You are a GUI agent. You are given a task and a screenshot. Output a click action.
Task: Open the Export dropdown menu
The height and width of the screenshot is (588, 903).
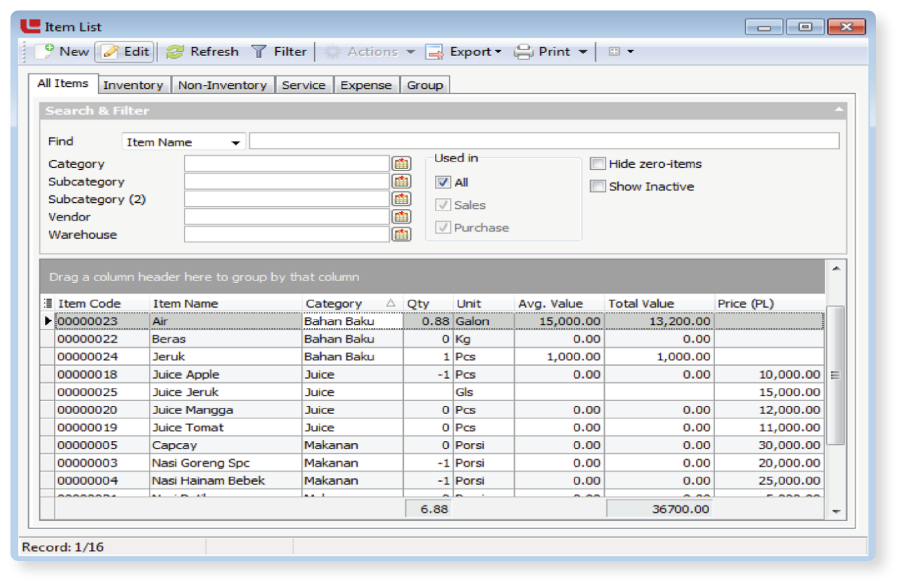coord(463,52)
